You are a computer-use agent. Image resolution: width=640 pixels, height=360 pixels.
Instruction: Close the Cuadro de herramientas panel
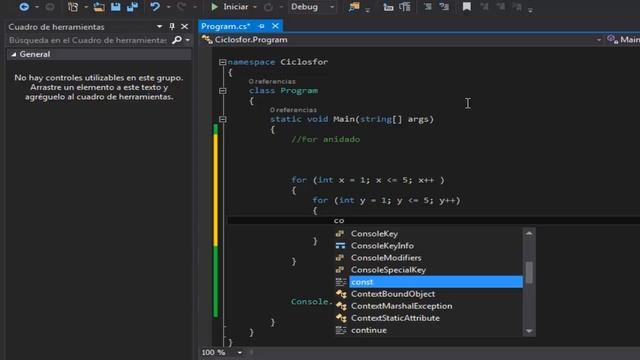pos(184,27)
